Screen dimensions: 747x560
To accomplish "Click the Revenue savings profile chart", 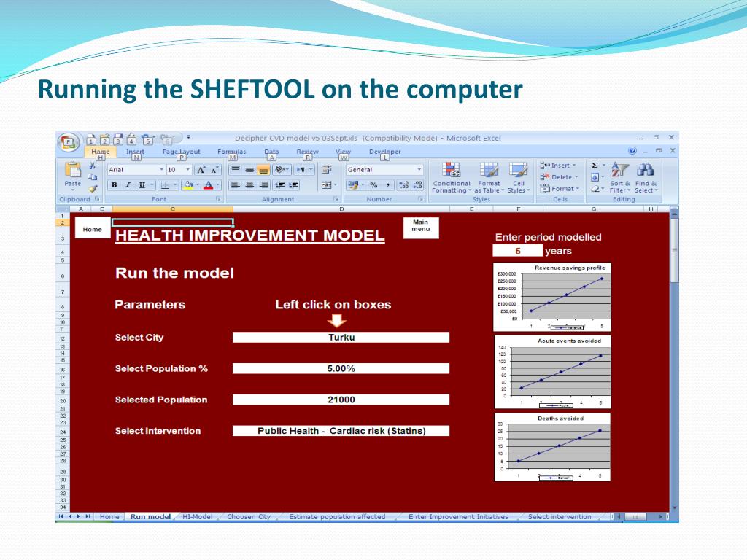I will pyautogui.click(x=552, y=297).
